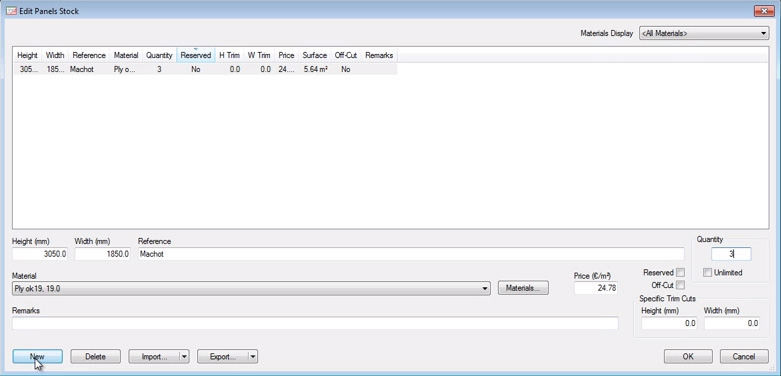
Task: Open the Export button dropdown arrow
Action: pyautogui.click(x=253, y=357)
